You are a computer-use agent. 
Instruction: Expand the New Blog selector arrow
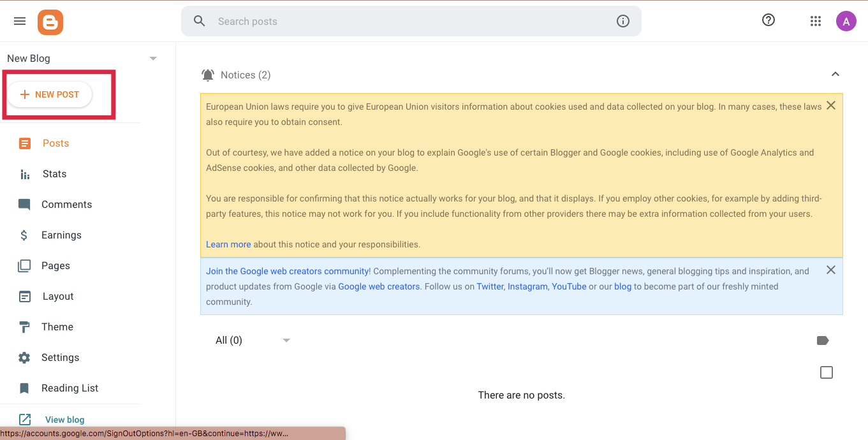(153, 59)
